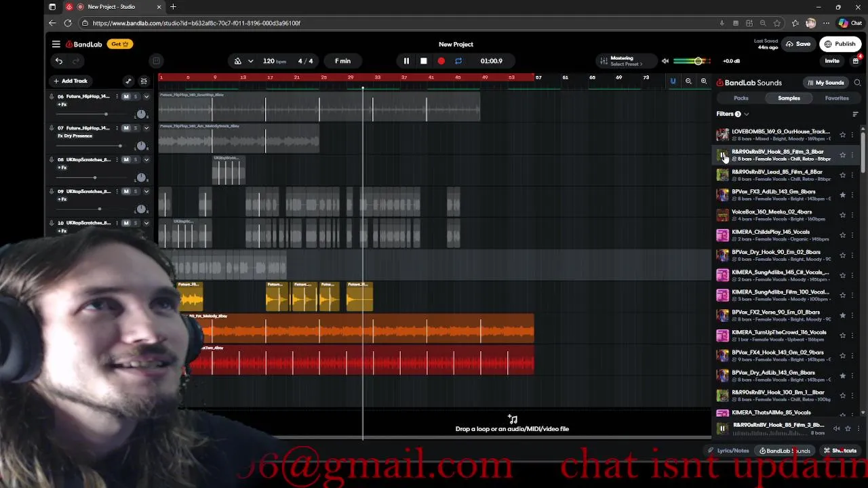Click the 120 bpm tempo field

point(275,61)
